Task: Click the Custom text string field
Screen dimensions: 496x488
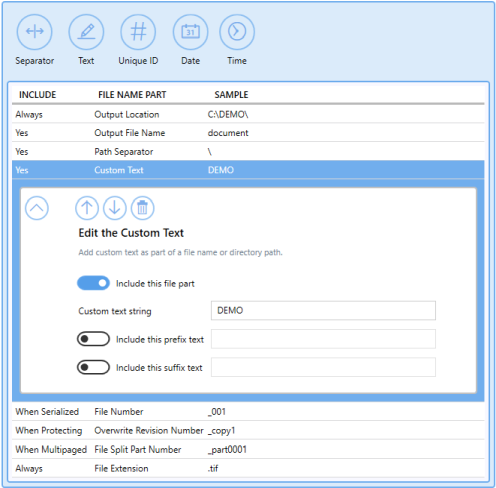Action: click(323, 311)
